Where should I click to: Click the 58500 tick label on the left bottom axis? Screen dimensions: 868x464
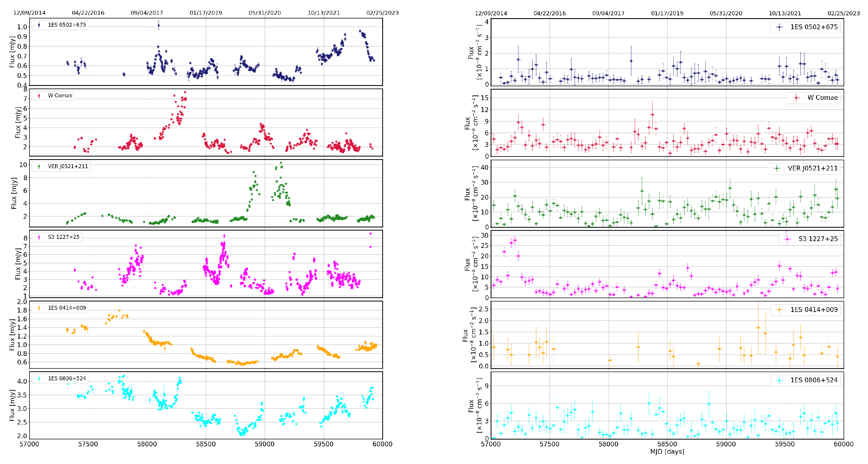tap(206, 444)
